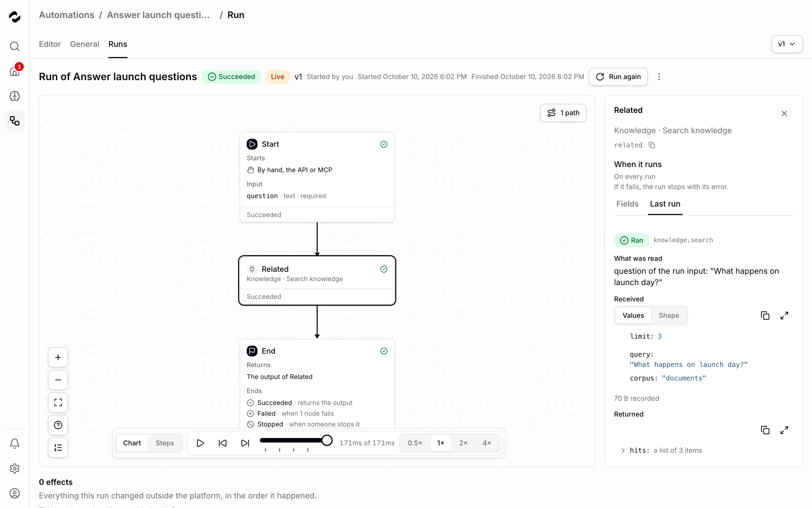
Task: Open the settings gear in the sidebar
Action: [14, 468]
